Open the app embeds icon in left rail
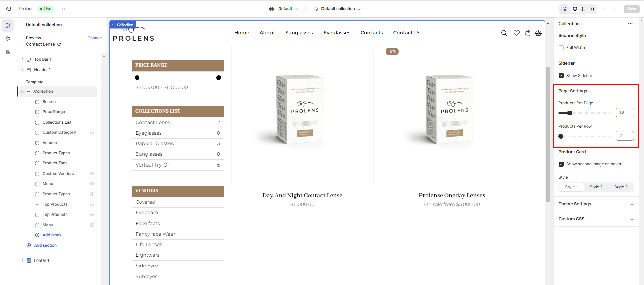 (8, 52)
